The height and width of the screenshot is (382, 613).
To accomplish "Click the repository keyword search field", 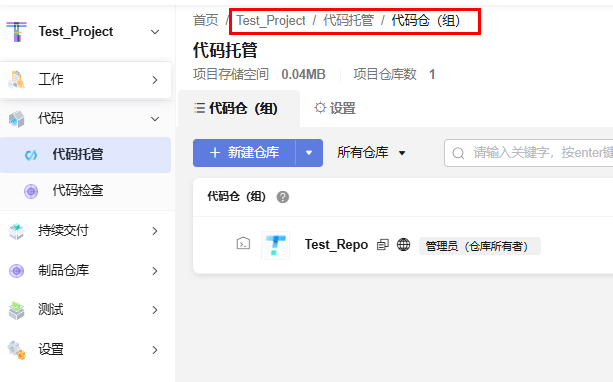I will click(x=529, y=153).
